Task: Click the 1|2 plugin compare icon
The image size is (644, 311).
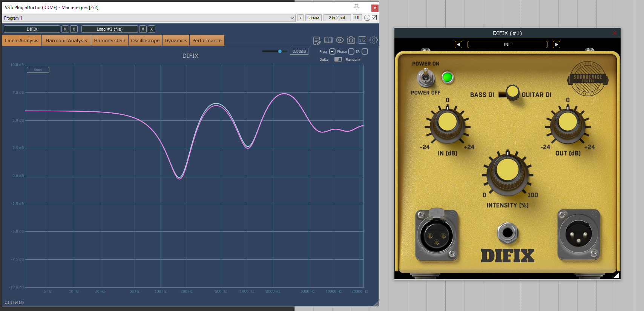Action: [362, 40]
